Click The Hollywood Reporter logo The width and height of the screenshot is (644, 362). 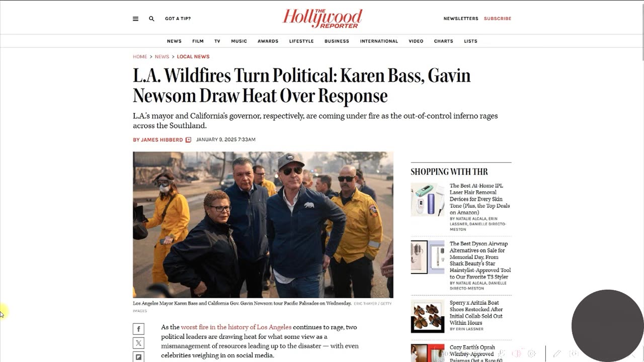pyautogui.click(x=322, y=18)
